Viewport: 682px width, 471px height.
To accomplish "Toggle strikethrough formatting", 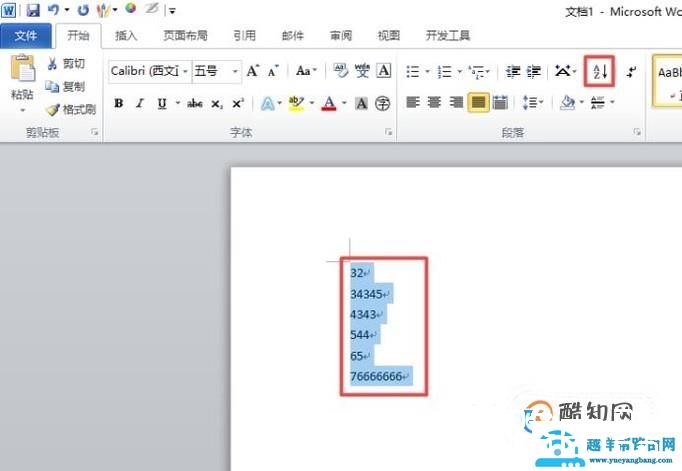I will click(196, 103).
